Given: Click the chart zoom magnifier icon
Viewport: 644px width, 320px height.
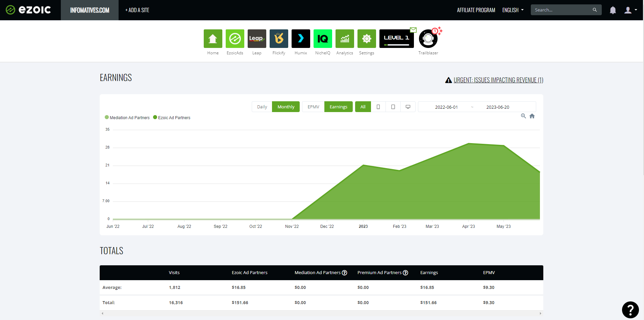Looking at the screenshot, I should click(523, 116).
